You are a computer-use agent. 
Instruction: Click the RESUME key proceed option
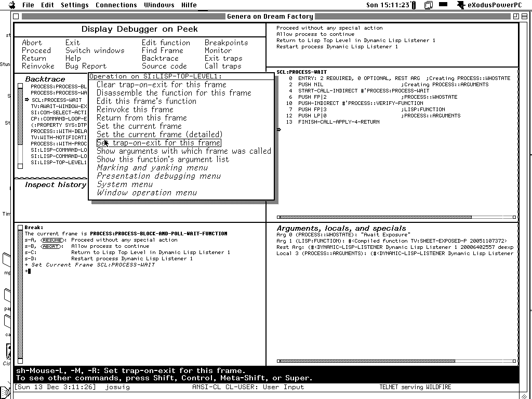[53, 240]
